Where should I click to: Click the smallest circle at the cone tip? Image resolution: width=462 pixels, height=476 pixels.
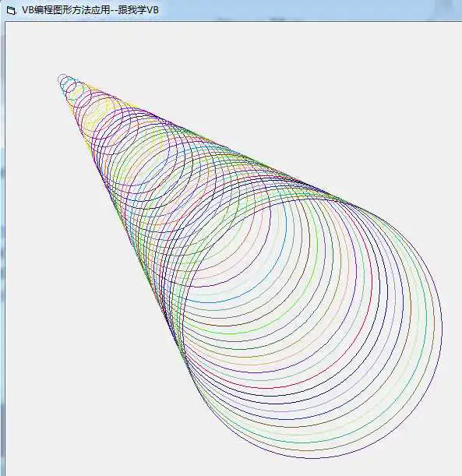click(62, 79)
